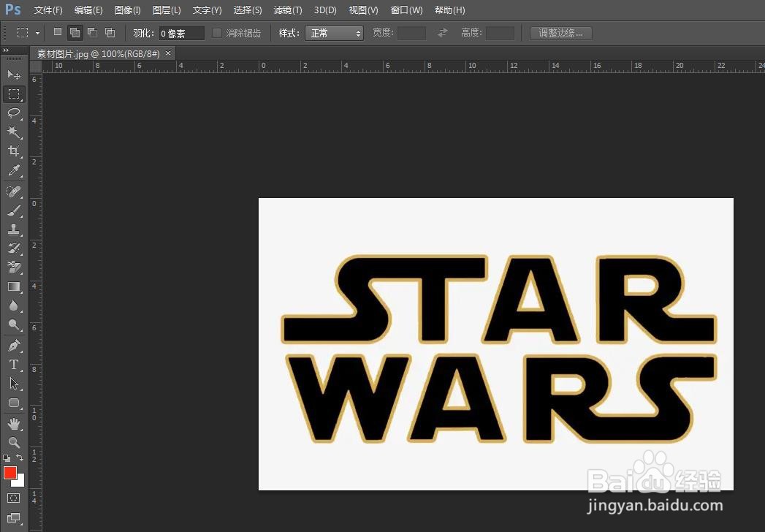This screenshot has height=532, width=765.
Task: Toggle Quick Mask mode
Action: click(14, 498)
